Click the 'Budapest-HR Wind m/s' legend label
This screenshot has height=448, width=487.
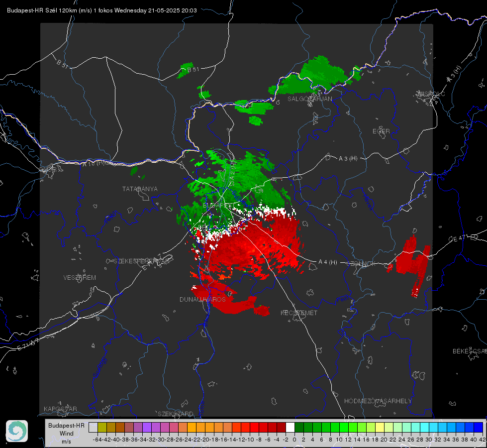point(67,434)
